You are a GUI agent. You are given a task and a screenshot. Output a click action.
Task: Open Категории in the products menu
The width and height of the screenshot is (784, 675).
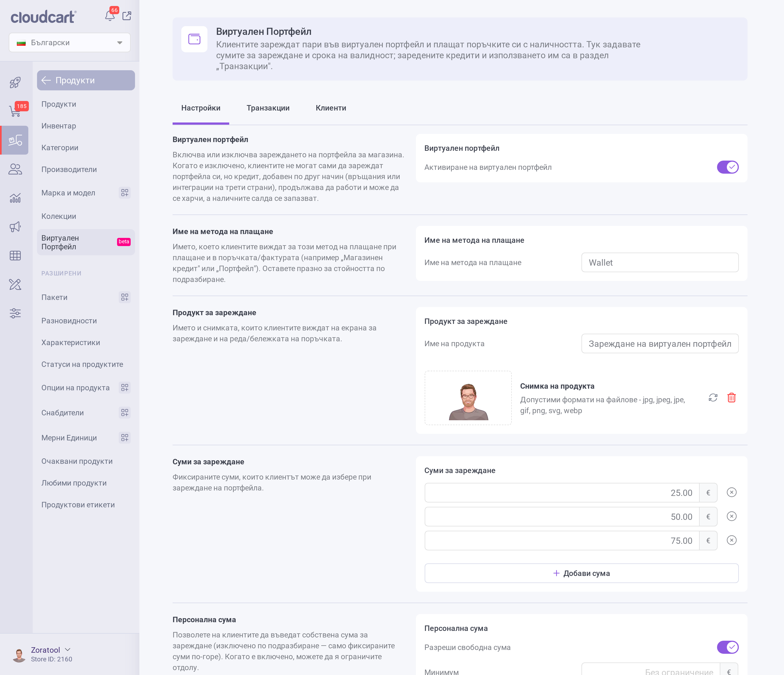(60, 148)
